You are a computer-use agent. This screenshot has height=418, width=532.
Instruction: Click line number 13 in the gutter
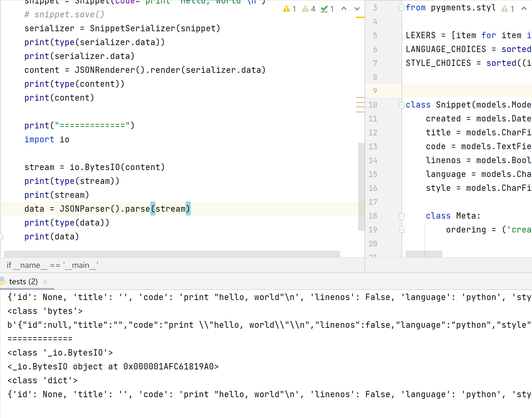373,147
